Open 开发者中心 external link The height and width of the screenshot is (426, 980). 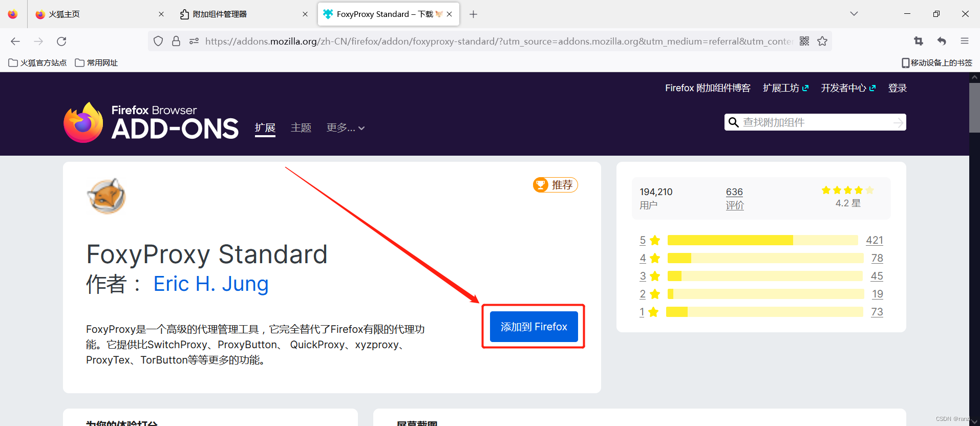tap(848, 88)
